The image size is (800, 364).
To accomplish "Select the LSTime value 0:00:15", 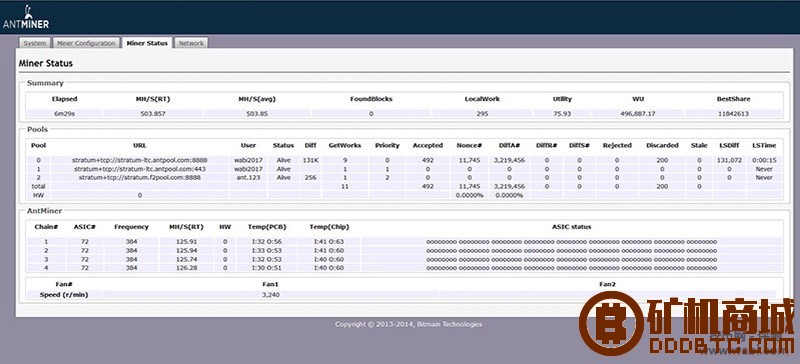I will (764, 160).
